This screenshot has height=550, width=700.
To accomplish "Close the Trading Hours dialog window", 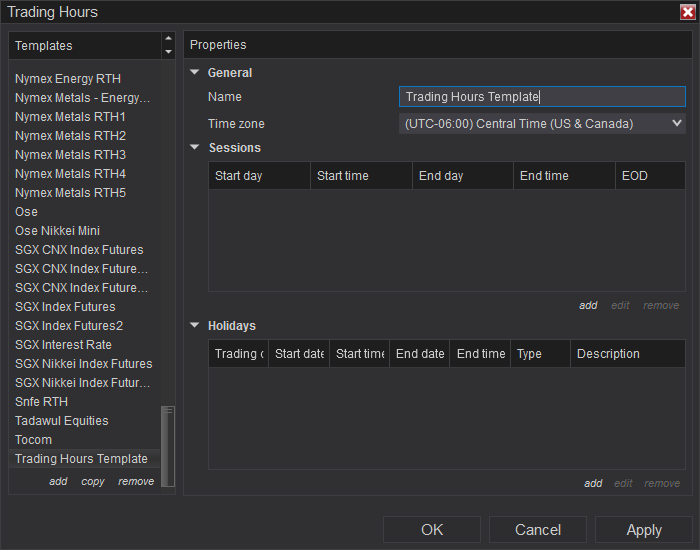I will [687, 12].
